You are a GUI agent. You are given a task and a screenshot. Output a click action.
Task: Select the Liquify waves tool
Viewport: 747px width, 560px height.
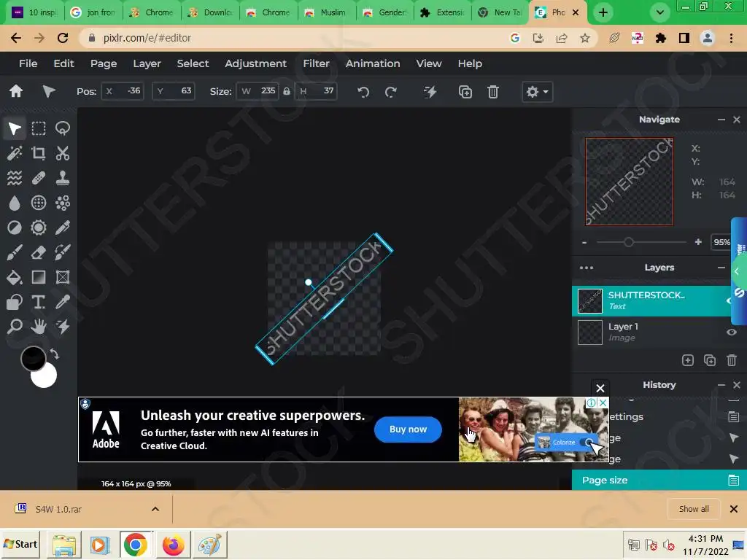pos(15,178)
